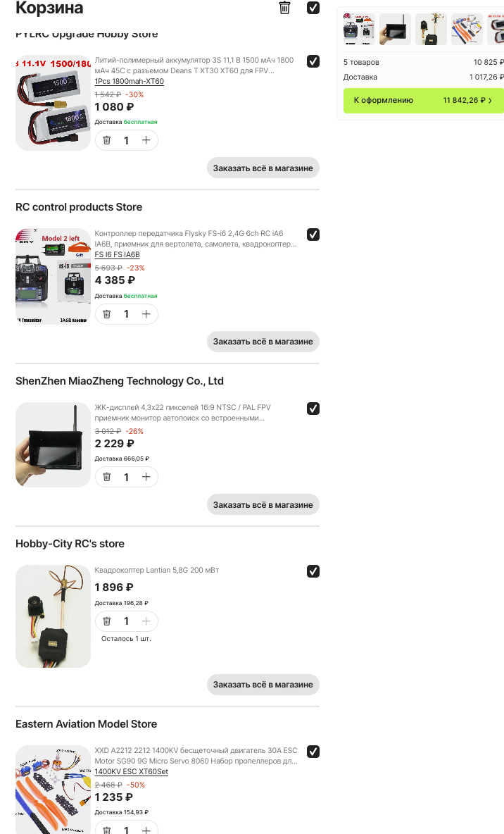Order all from ShenZhen MiaoZheng store
Image resolution: width=504 pixels, height=834 pixels.
[x=263, y=504]
